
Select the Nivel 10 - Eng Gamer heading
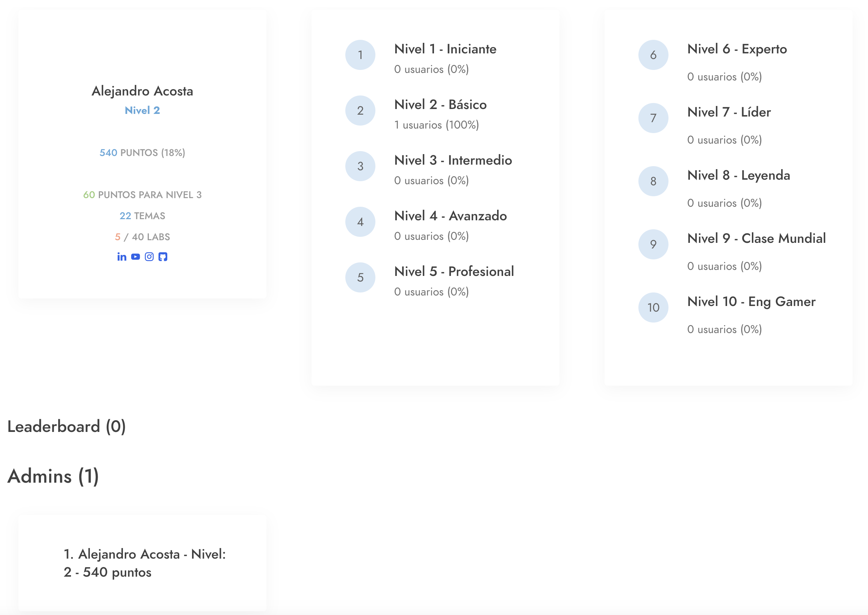click(x=751, y=302)
